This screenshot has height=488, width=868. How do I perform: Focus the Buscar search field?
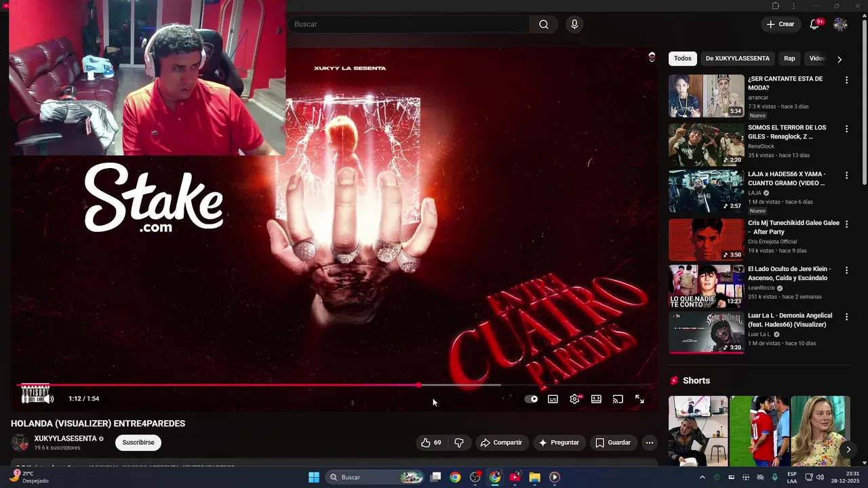click(x=409, y=24)
